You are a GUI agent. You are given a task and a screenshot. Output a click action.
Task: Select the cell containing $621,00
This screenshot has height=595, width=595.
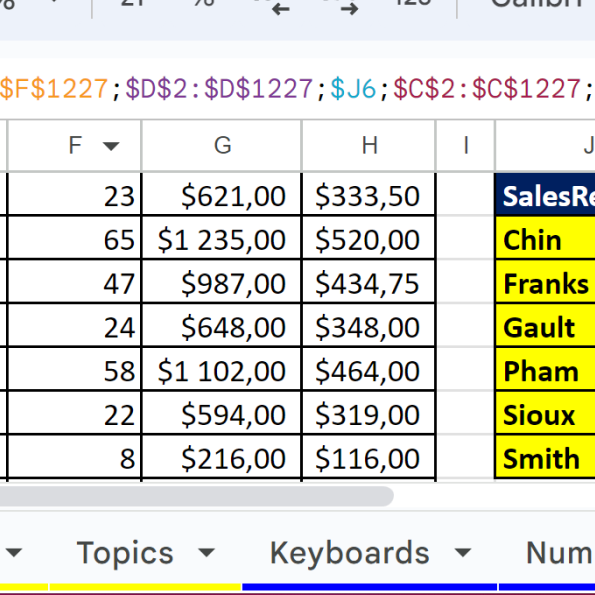[222, 195]
